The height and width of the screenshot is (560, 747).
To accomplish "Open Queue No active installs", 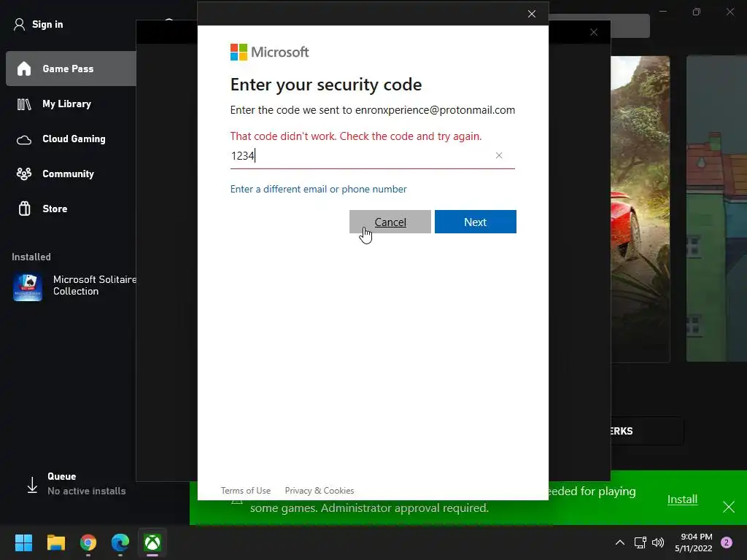I will (86, 483).
